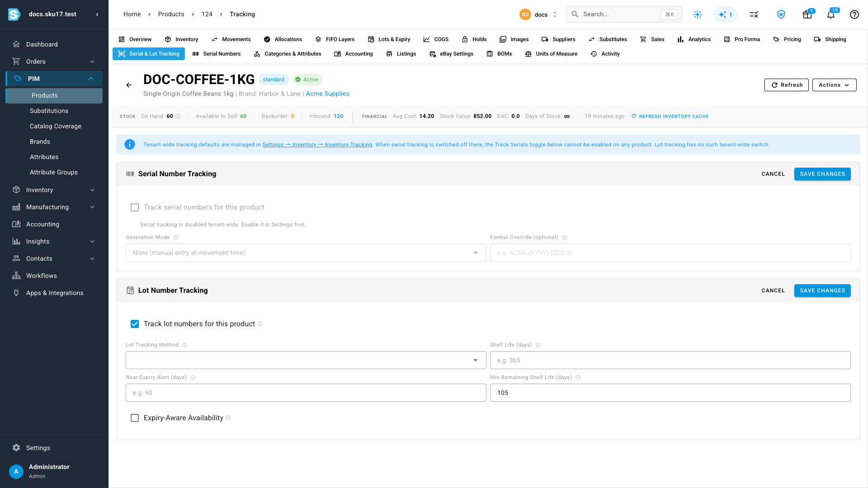Viewport: 868px width, 488px height.
Task: Uncheck Track lot numbers for this product
Action: tap(135, 324)
